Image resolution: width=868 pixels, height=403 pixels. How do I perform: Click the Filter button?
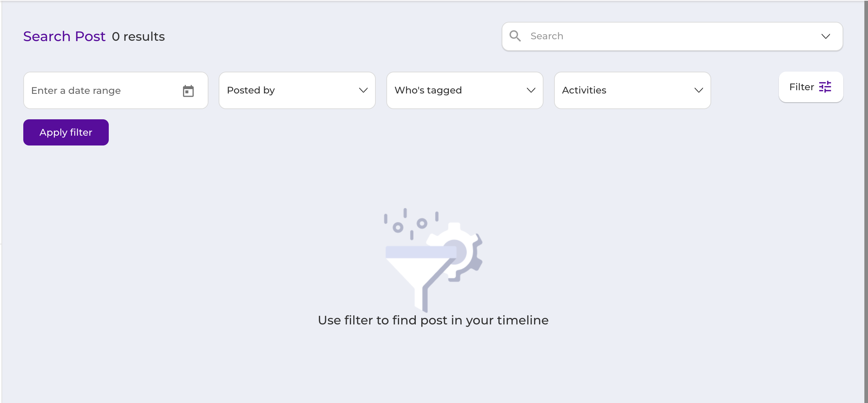[x=811, y=87]
